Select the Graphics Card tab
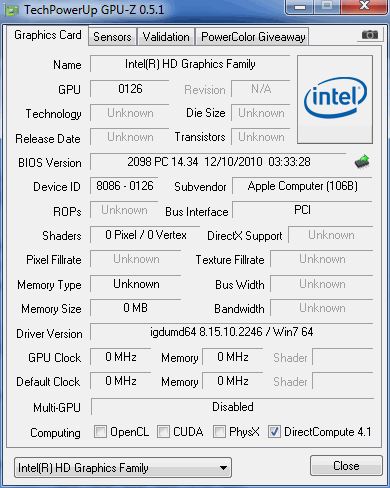390x488 pixels. point(48,35)
